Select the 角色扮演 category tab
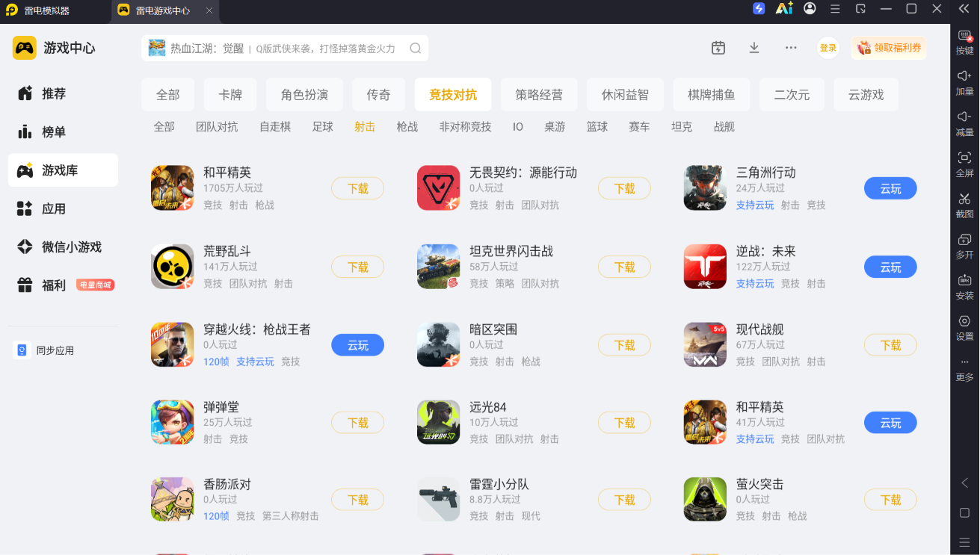 point(304,94)
